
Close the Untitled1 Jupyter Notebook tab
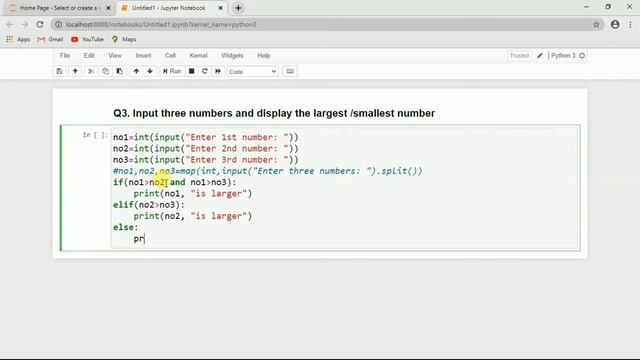click(220, 8)
